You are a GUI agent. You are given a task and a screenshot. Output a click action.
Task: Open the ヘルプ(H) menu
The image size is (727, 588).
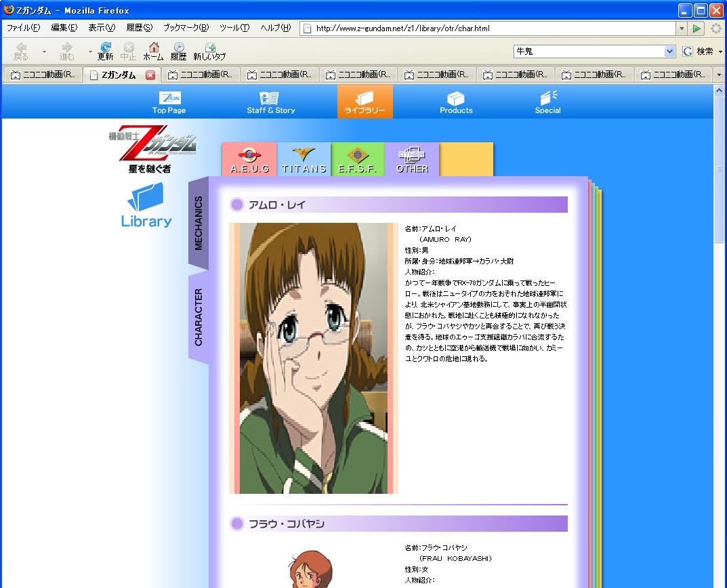275,28
